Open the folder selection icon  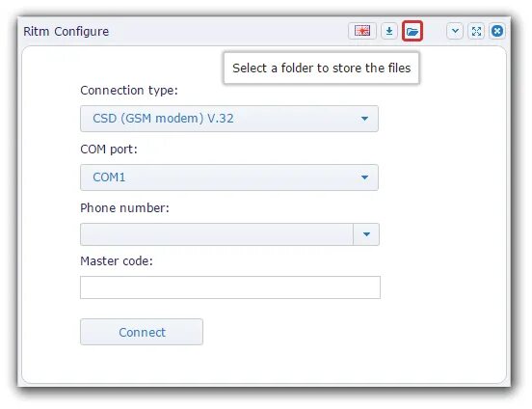pyautogui.click(x=412, y=31)
